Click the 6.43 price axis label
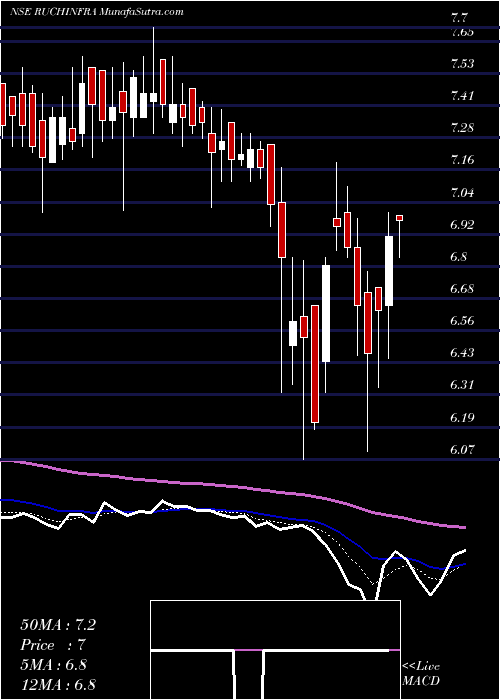 click(x=462, y=353)
